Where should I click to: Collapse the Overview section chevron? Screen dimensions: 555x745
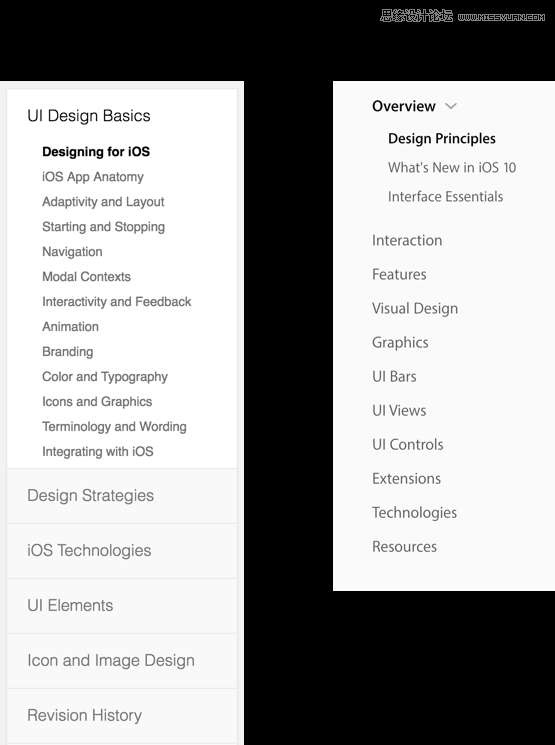pos(451,106)
